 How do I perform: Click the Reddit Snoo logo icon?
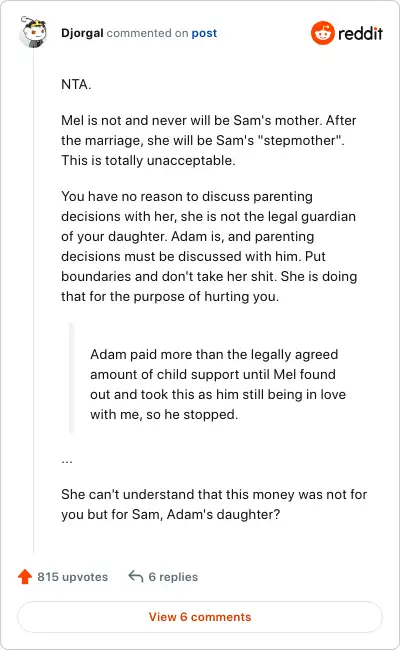point(322,33)
